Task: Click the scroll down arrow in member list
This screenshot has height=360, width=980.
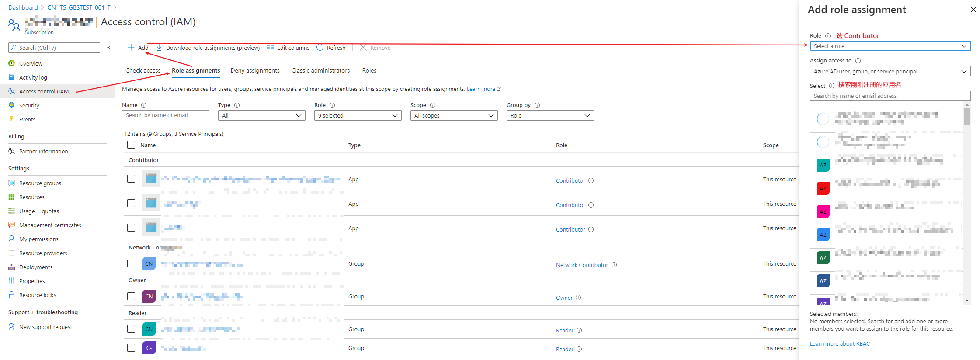Action: coord(967,301)
